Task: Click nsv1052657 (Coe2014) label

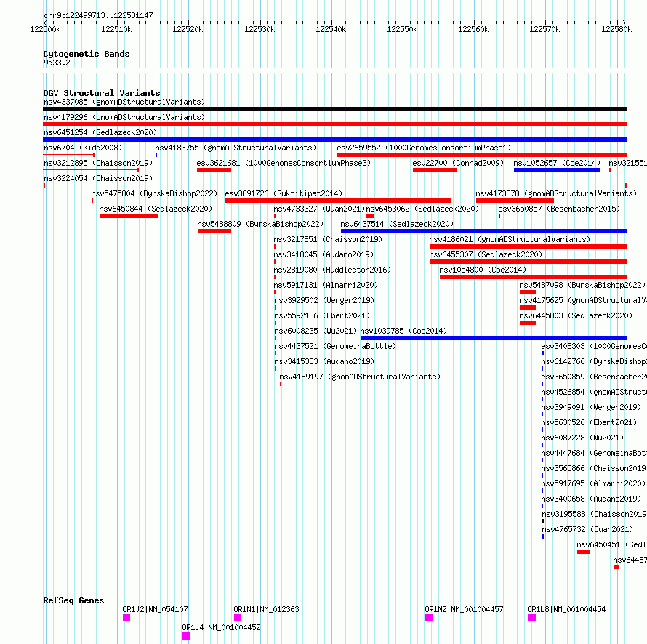Action: (x=557, y=163)
